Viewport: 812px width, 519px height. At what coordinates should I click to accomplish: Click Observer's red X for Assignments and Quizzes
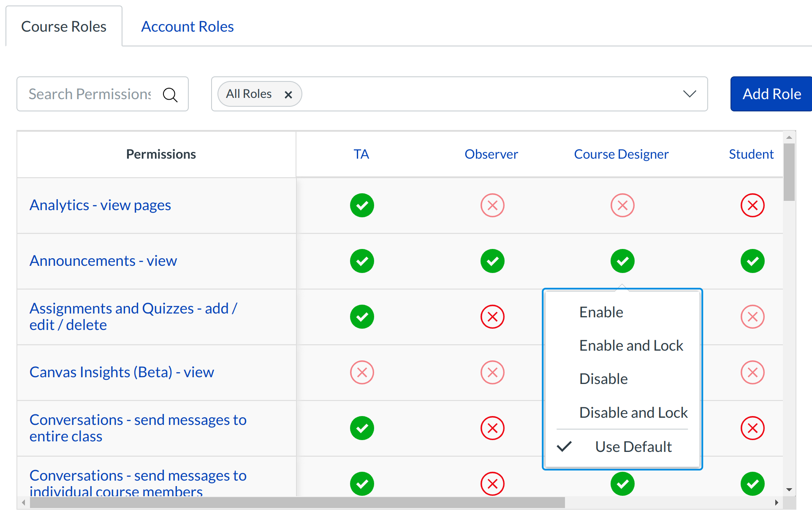(492, 316)
